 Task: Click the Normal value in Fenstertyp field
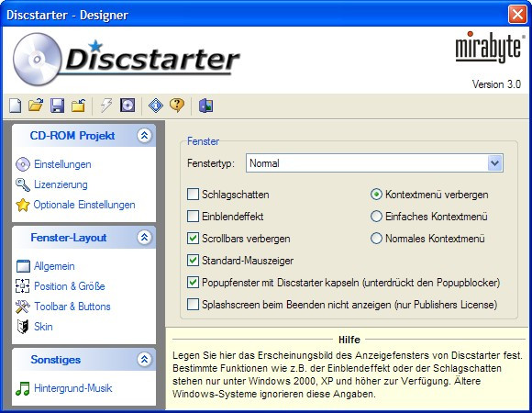pos(264,163)
